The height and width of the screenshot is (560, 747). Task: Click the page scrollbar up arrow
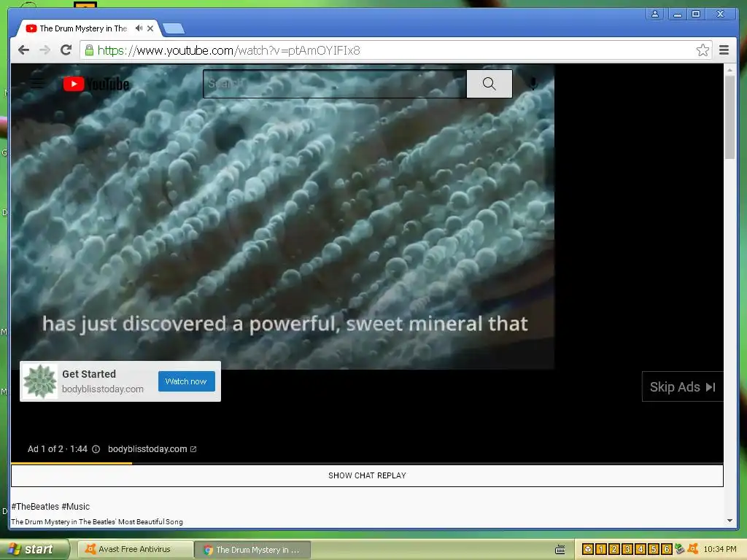pyautogui.click(x=729, y=69)
